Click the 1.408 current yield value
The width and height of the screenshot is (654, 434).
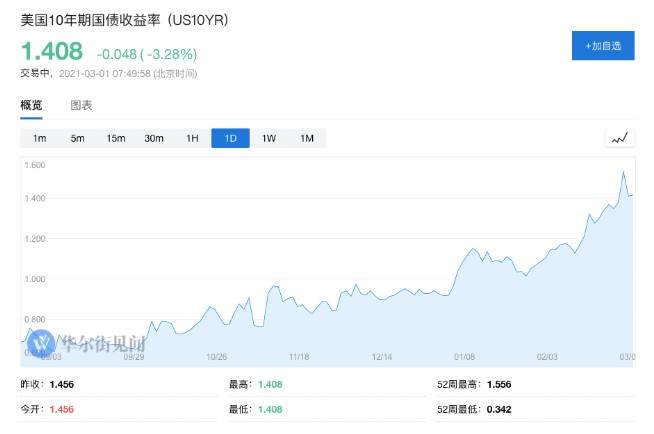[x=52, y=51]
